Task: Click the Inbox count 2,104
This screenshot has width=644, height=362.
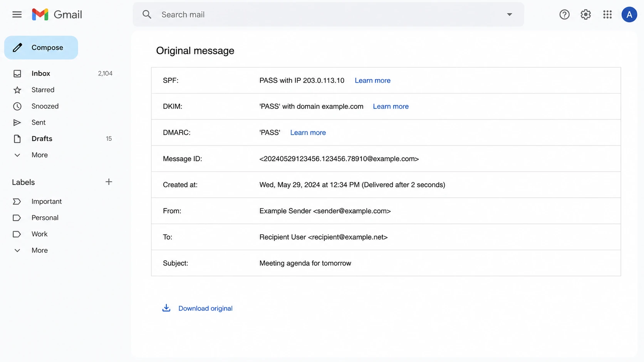Action: tap(105, 73)
